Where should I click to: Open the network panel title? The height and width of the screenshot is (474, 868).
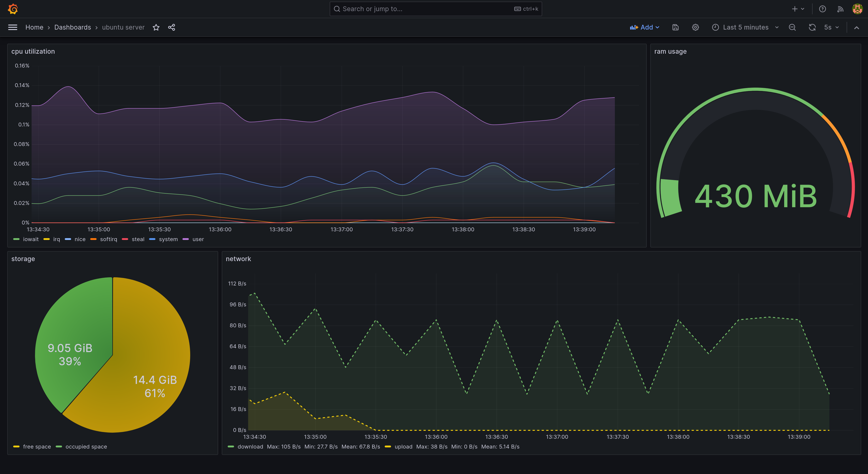(238, 259)
